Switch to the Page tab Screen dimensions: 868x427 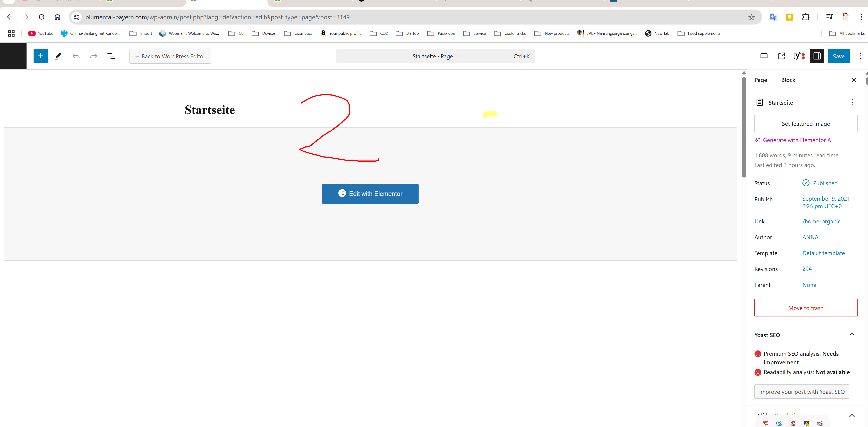pyautogui.click(x=761, y=80)
